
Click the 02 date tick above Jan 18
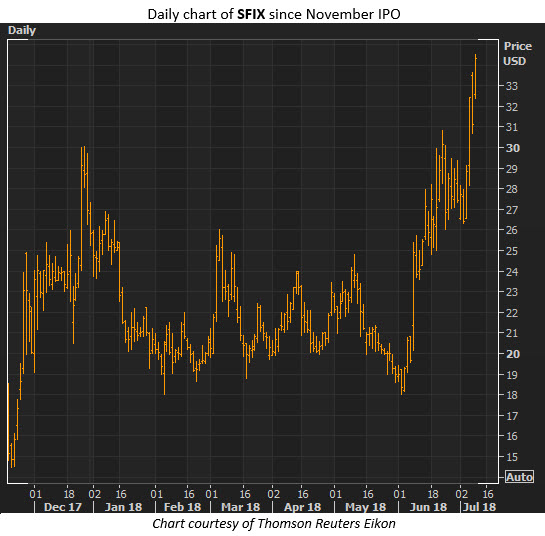coord(95,494)
